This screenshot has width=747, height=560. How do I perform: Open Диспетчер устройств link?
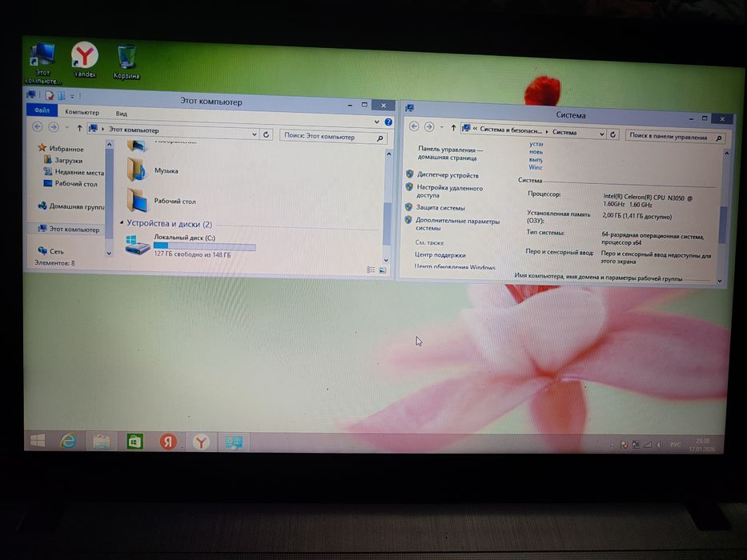point(448,175)
